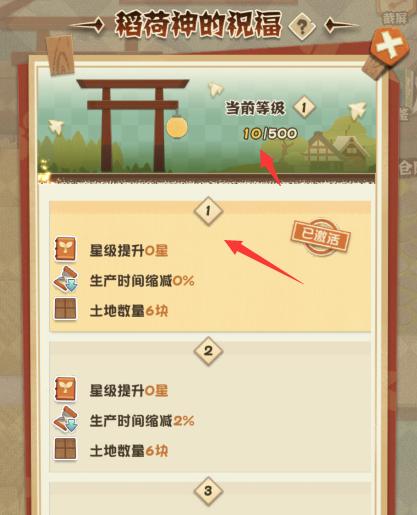Select level 1 diamond header
Image resolution: width=417 pixels, height=515 pixels.
[208, 211]
